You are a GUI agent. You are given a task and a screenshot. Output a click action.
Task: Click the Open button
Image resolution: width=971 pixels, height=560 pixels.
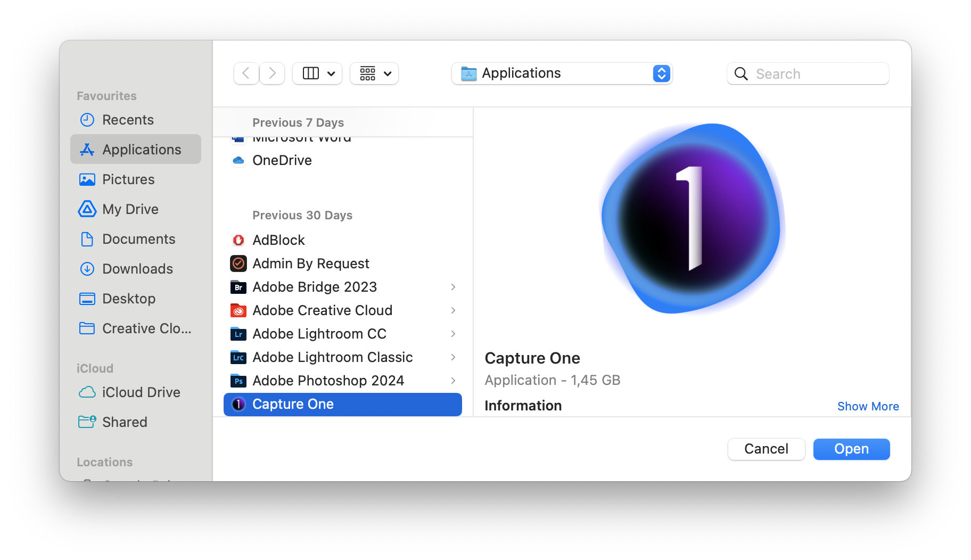pos(851,449)
